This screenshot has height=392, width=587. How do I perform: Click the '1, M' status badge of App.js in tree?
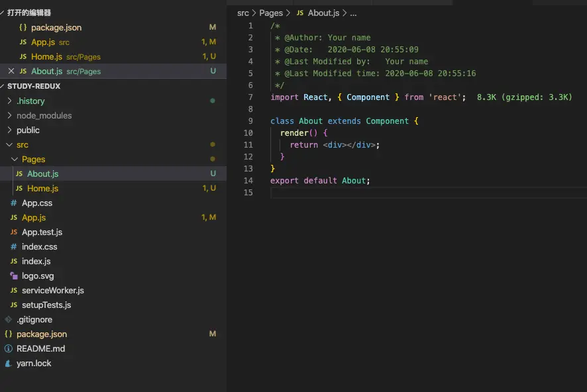pyautogui.click(x=209, y=217)
